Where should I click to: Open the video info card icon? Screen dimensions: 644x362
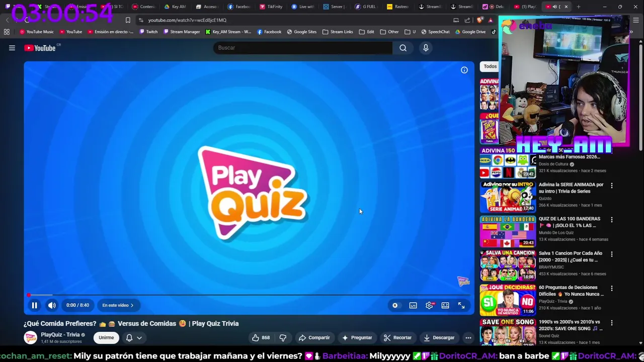(464, 70)
